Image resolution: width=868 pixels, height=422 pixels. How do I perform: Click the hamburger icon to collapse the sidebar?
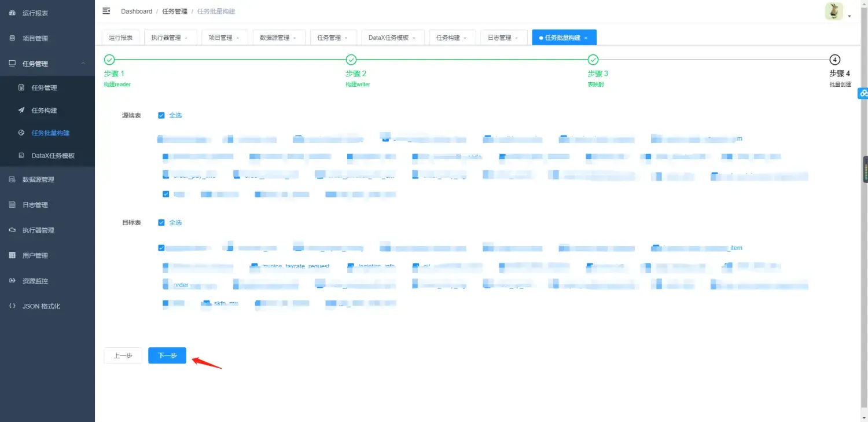click(106, 10)
